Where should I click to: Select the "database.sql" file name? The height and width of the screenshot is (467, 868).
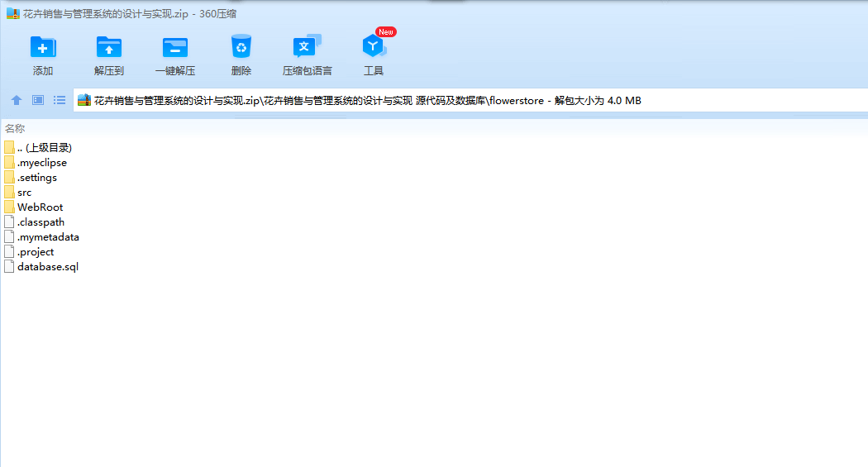48,267
